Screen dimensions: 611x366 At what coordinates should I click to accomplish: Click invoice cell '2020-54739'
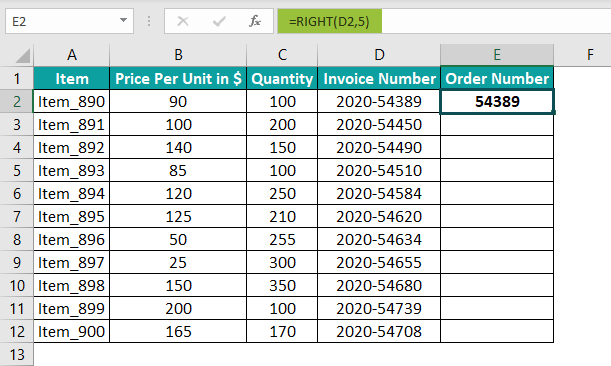(x=379, y=308)
